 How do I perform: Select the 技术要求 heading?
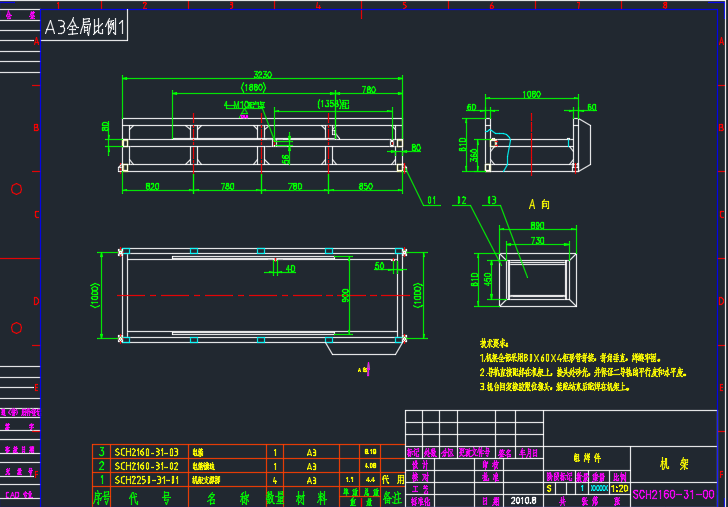point(494,344)
